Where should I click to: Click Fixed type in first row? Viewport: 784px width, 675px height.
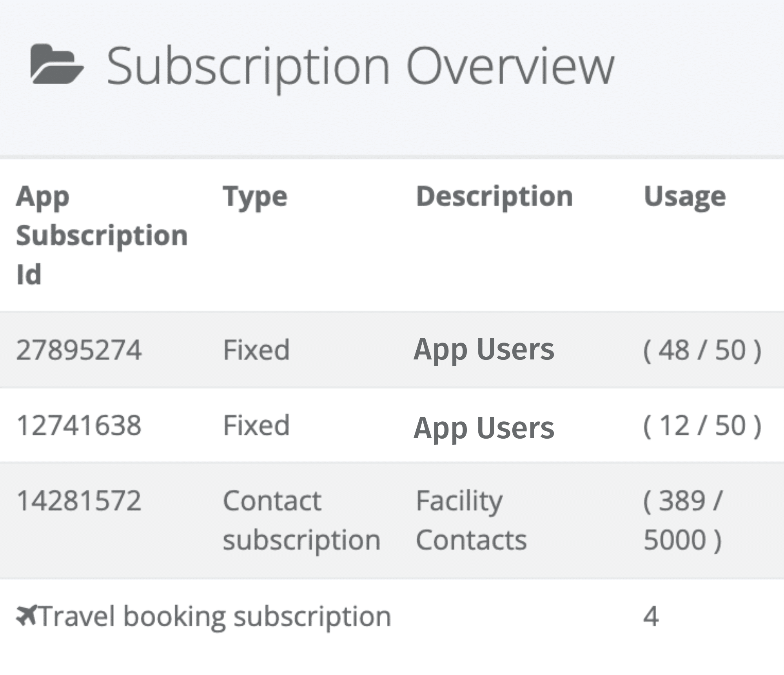point(256,350)
